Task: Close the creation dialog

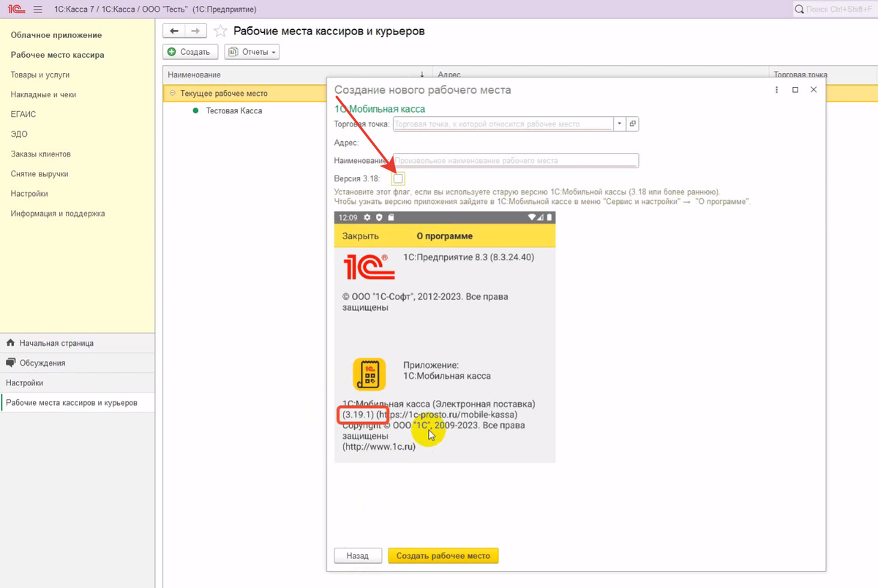Action: pyautogui.click(x=814, y=90)
